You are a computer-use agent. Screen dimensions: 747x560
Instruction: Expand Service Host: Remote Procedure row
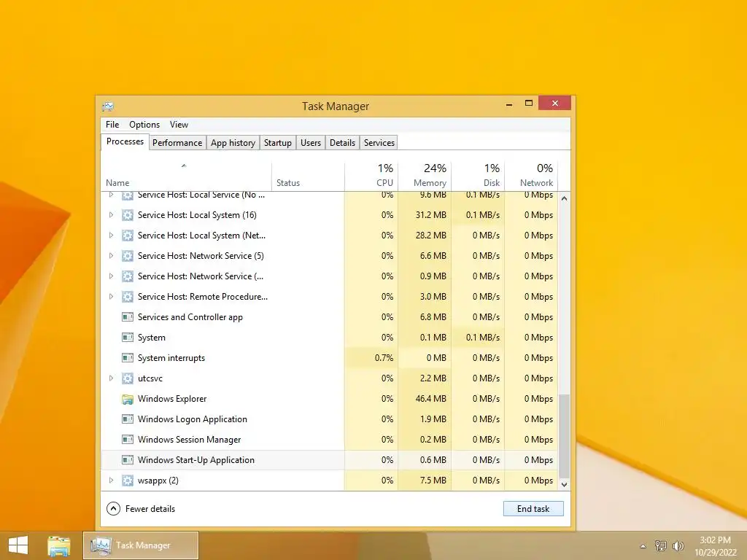[111, 297]
